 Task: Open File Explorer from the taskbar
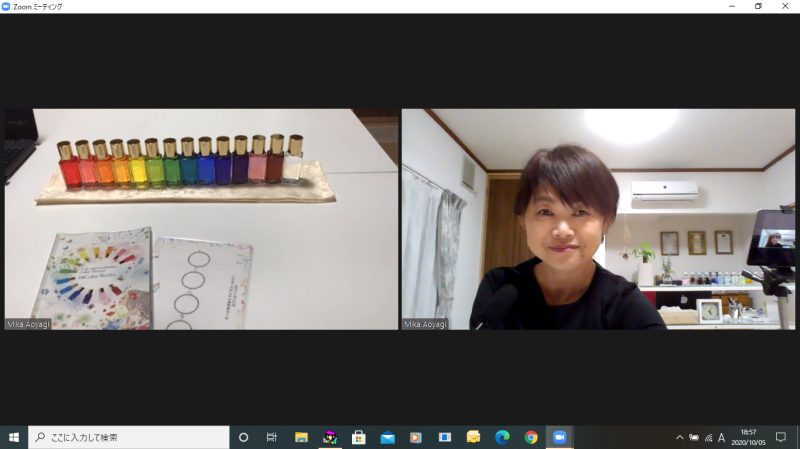click(300, 437)
